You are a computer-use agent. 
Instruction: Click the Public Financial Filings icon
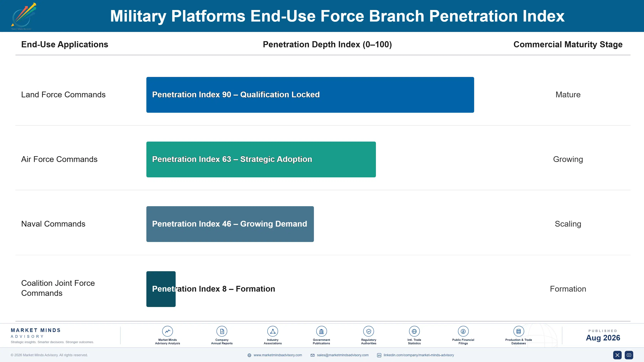click(463, 331)
